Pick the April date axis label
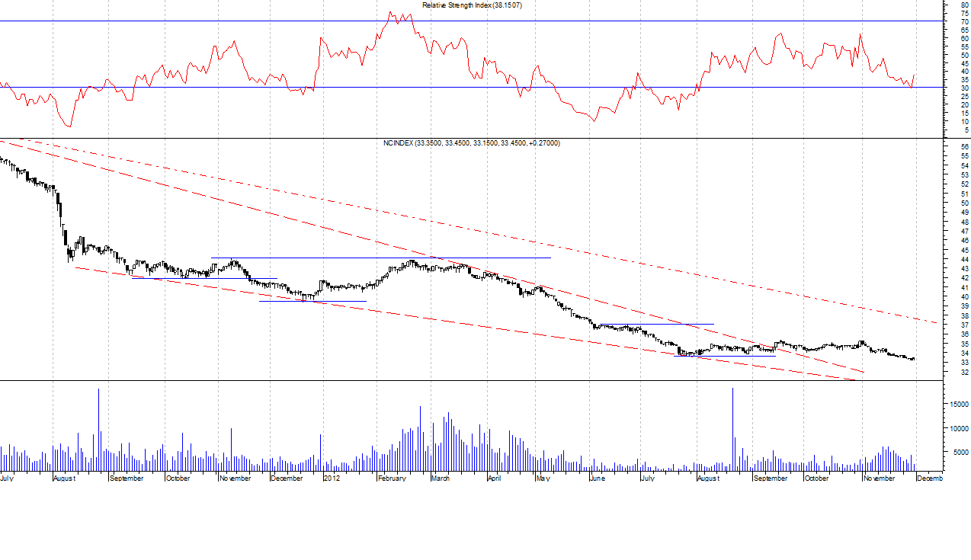The height and width of the screenshot is (560, 971). [494, 478]
